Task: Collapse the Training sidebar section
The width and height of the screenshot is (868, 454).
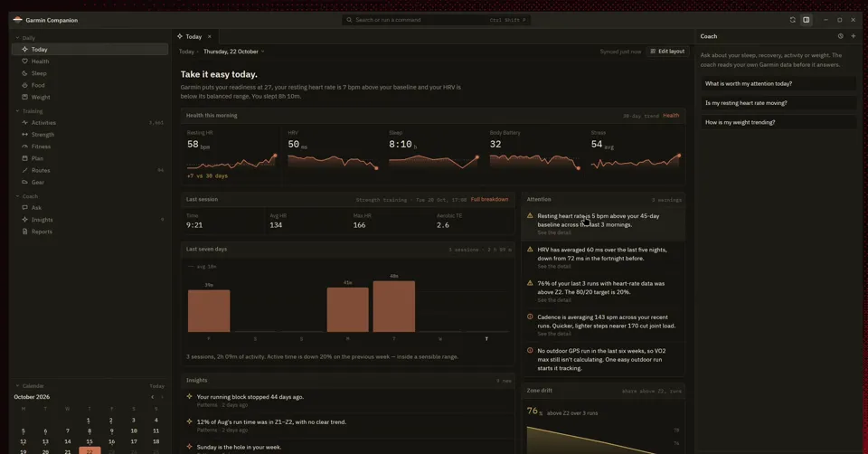Action: pyautogui.click(x=29, y=111)
